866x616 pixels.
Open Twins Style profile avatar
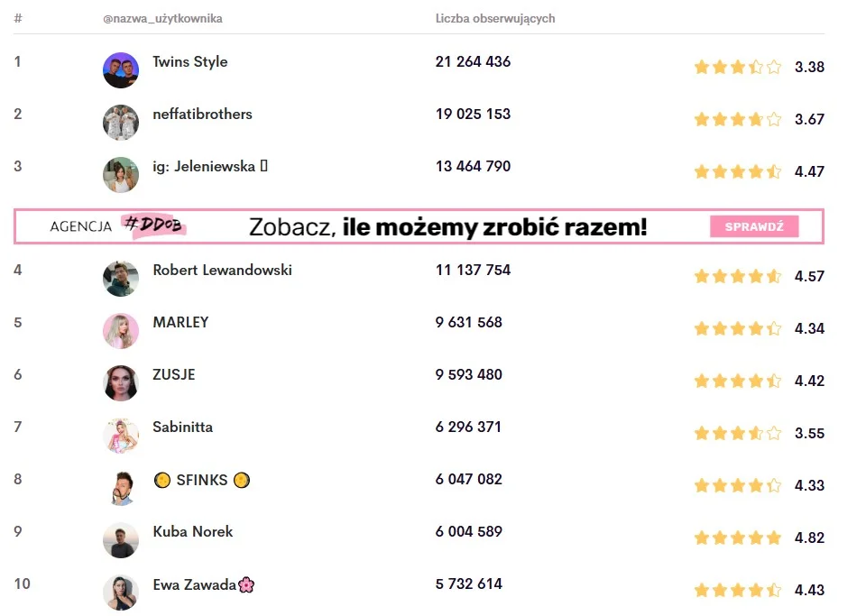(x=121, y=70)
